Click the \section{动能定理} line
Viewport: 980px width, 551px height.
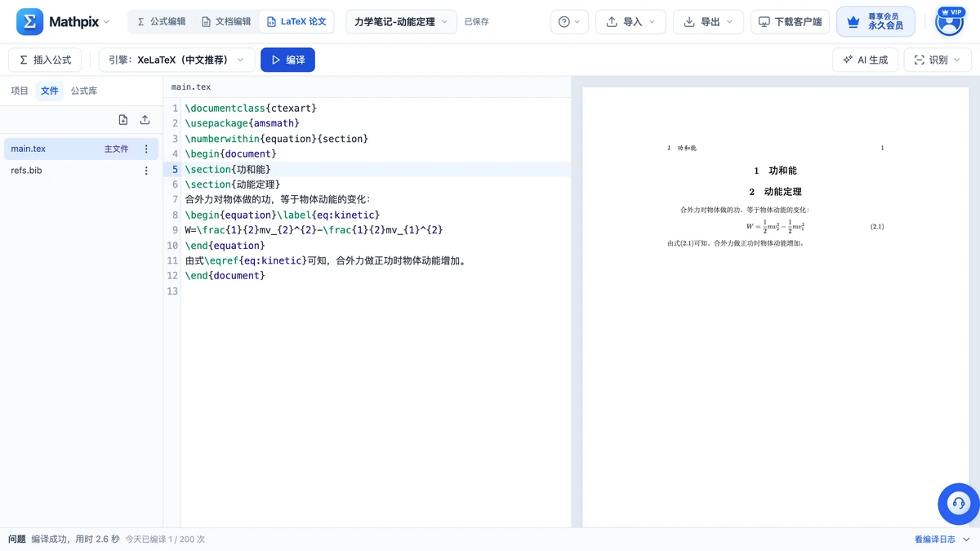pyautogui.click(x=233, y=184)
